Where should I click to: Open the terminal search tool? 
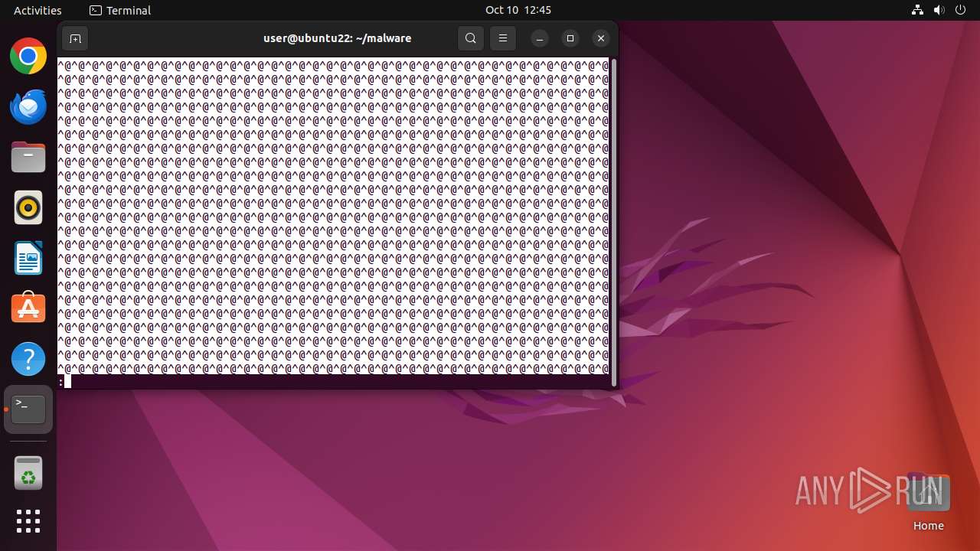click(471, 38)
